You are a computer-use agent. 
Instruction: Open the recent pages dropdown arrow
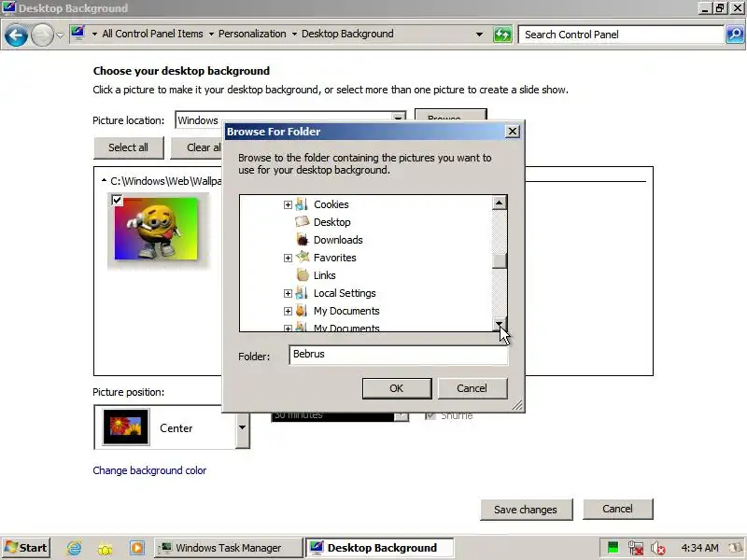60,35
